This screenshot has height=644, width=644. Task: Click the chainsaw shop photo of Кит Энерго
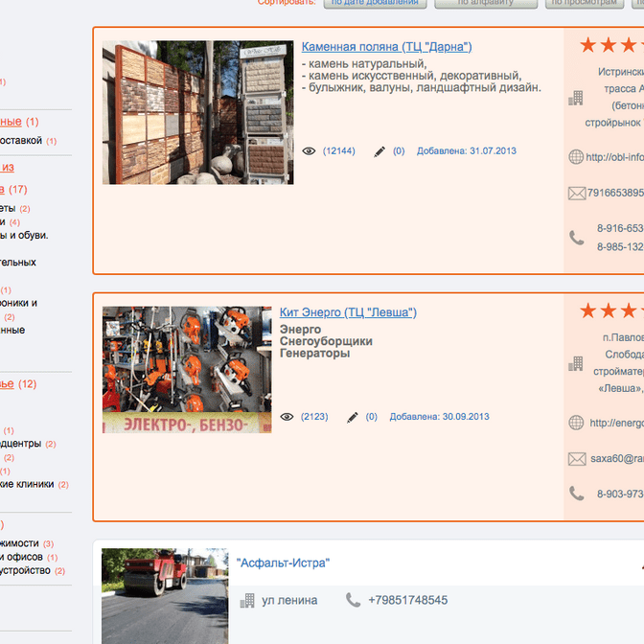pos(187,370)
